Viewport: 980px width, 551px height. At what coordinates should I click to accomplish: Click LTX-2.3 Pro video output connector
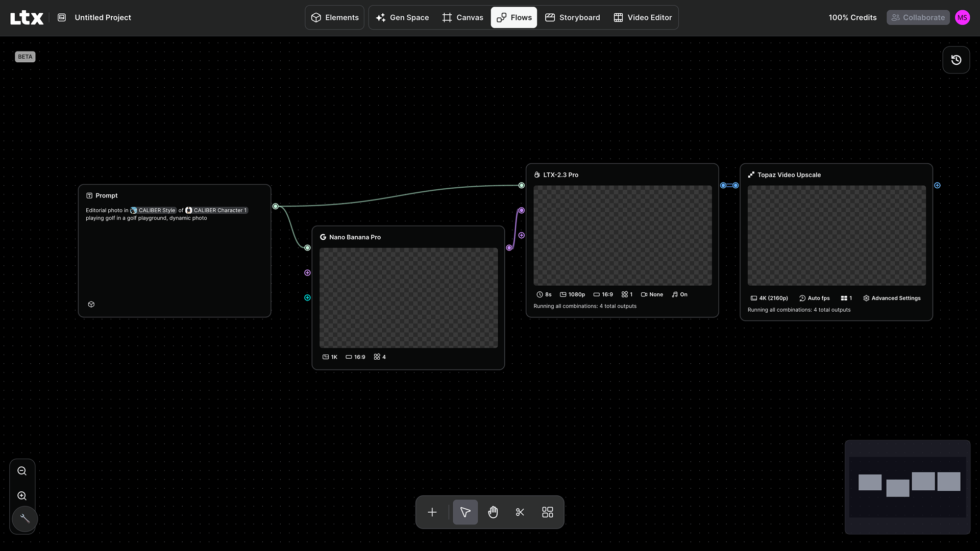[x=723, y=185]
